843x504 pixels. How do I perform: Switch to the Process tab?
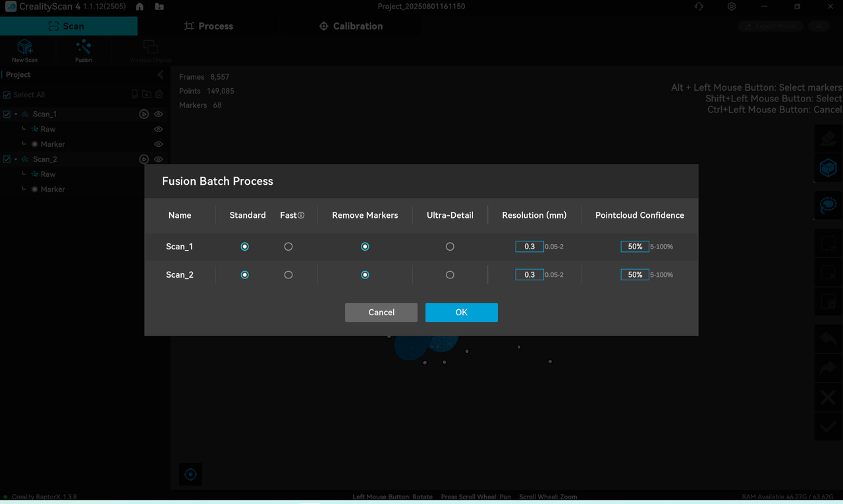208,26
